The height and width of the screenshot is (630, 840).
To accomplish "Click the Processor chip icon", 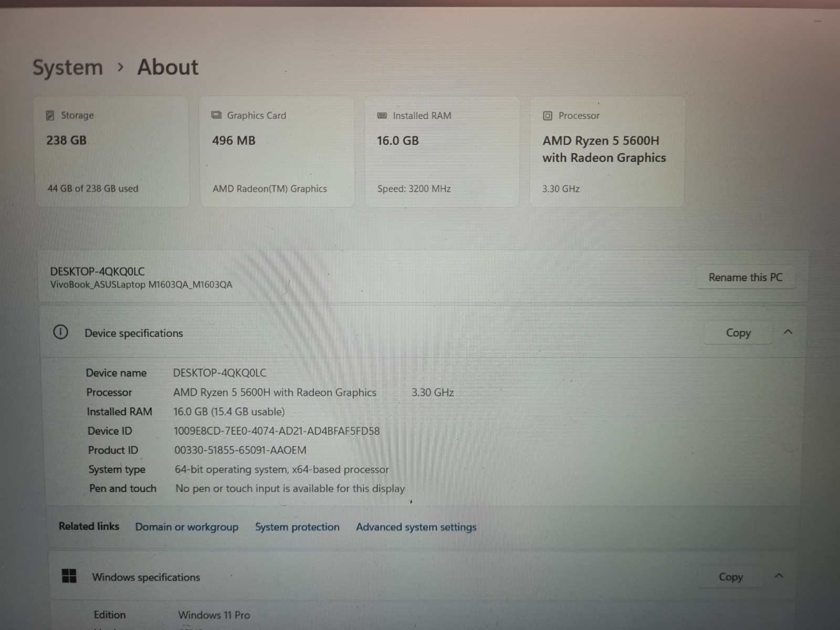I will tap(548, 115).
